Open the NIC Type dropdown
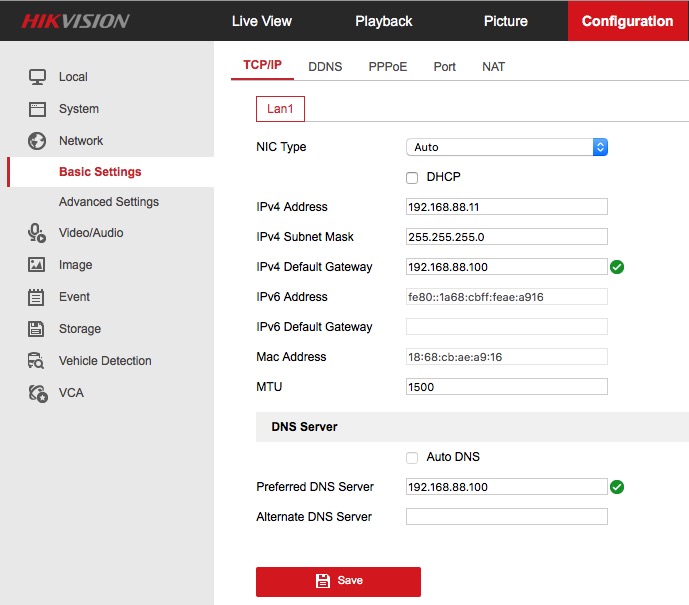Viewport: 689px width, 605px height. click(x=506, y=147)
